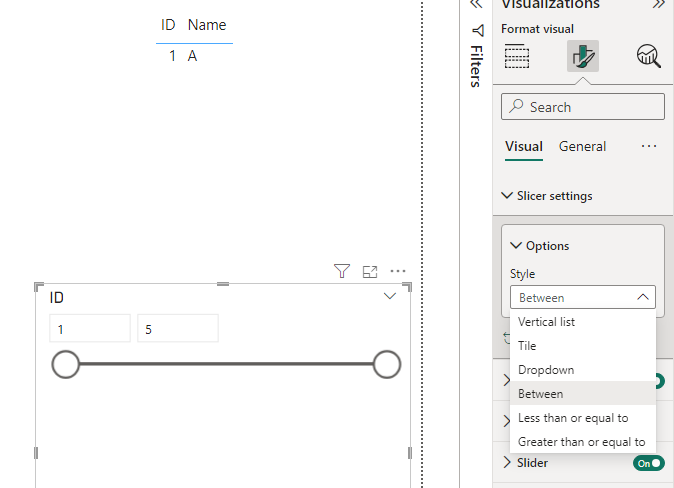This screenshot has width=674, height=488.
Task: Turn off the Slider toggle
Action: point(649,463)
